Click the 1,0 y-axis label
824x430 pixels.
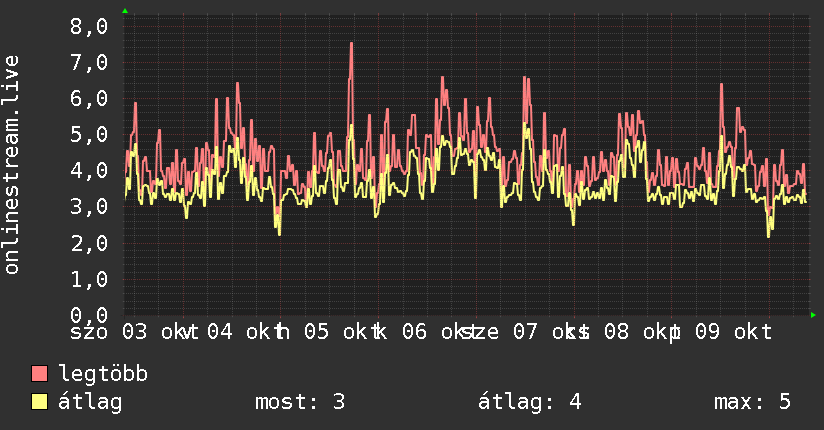pos(89,279)
